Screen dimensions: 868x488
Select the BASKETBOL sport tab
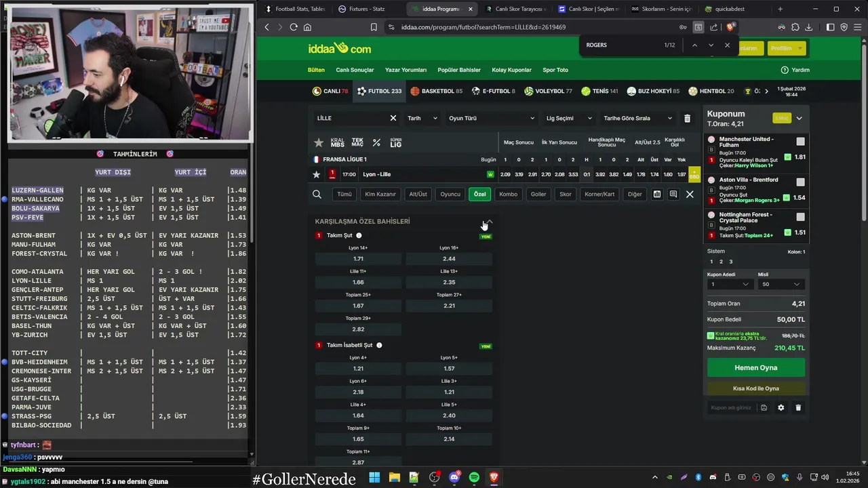point(437,91)
